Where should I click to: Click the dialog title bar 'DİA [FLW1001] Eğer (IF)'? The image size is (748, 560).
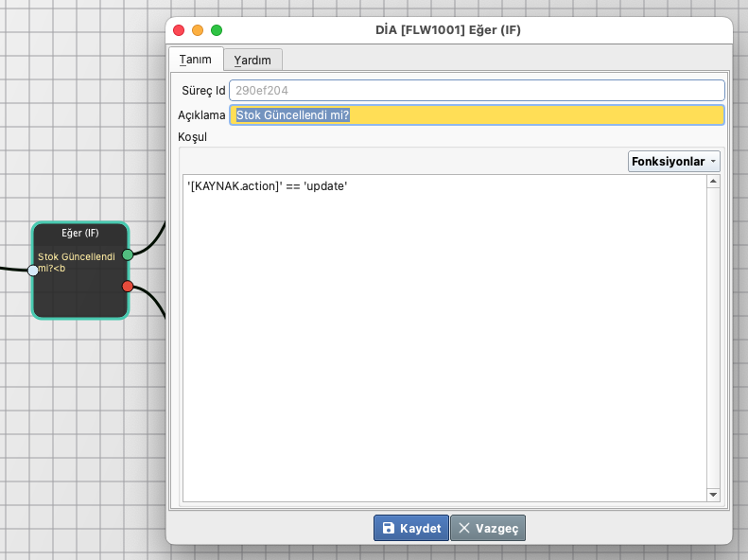pos(448,30)
